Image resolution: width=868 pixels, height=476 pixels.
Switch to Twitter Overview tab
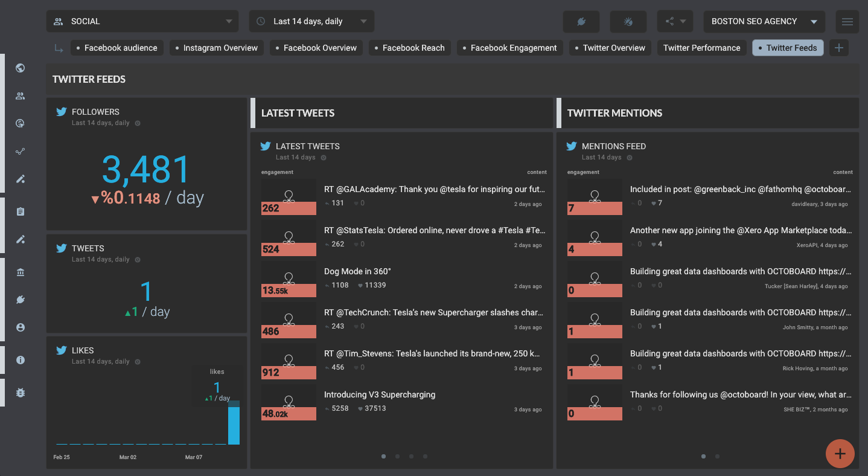(x=610, y=48)
